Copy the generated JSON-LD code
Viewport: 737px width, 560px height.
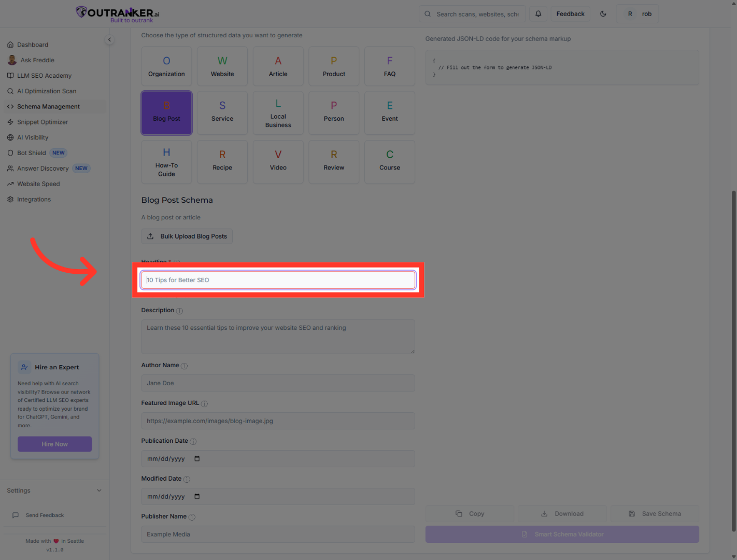pyautogui.click(x=470, y=514)
